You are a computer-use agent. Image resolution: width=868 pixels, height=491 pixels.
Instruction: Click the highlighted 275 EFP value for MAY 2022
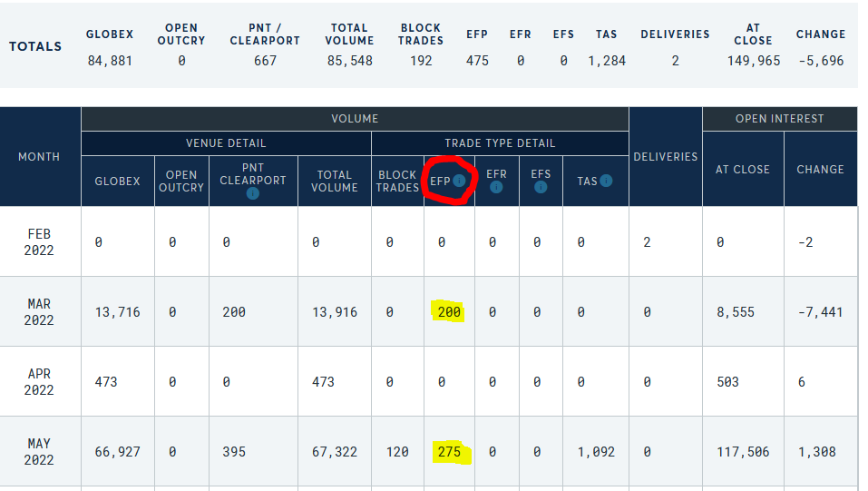(449, 452)
